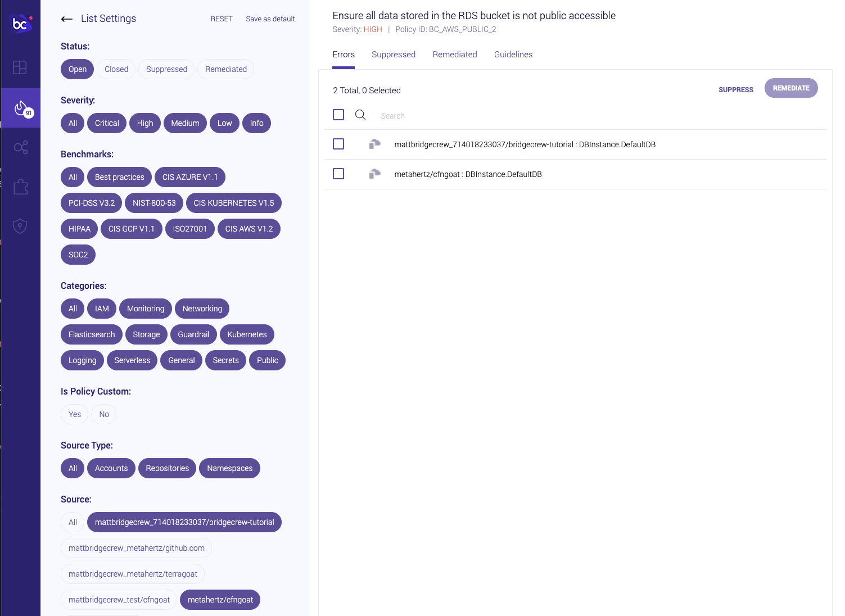Viewport: 845px width, 616px height.
Task: Select the mattbridgecrew_metahertz/github.com source
Action: pyautogui.click(x=136, y=548)
